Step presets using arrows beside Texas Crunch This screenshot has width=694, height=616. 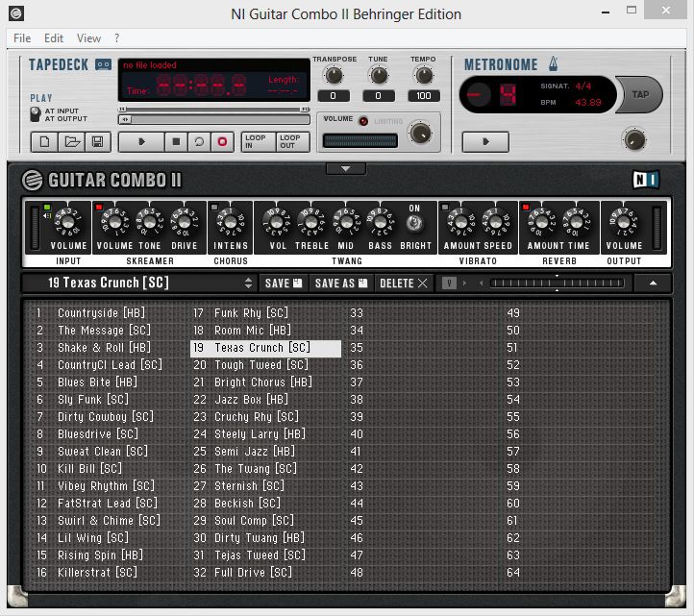click(x=248, y=283)
